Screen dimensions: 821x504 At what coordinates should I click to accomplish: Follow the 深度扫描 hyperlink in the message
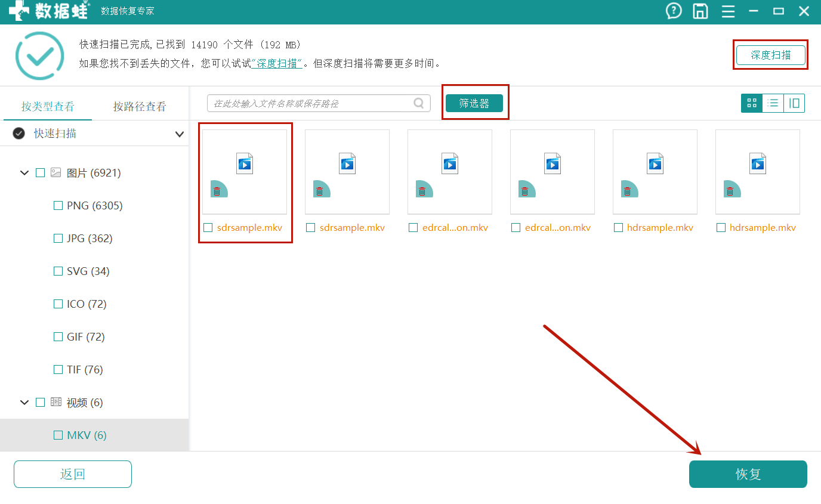pos(277,63)
